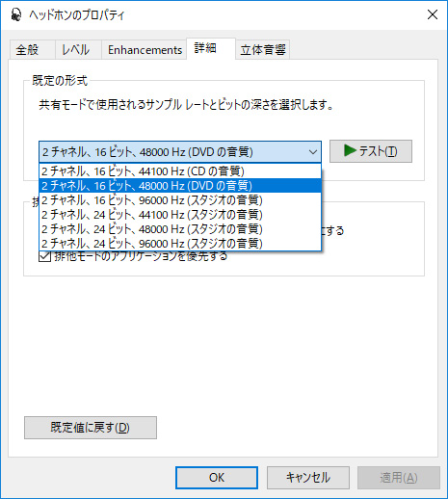Image resolution: width=448 pixels, height=499 pixels.
Task: Toggle the 排他モードのアプリケーションを優先する checkbox
Action: (x=44, y=256)
